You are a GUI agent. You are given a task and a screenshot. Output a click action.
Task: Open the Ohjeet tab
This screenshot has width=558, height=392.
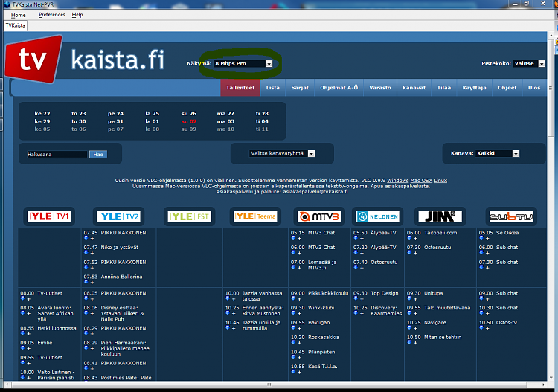pos(507,88)
